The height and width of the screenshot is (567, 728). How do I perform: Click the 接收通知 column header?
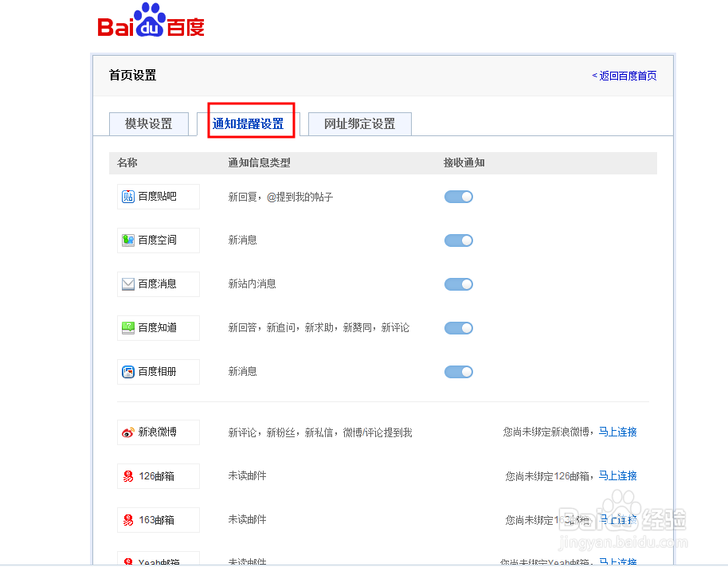pyautogui.click(x=464, y=162)
